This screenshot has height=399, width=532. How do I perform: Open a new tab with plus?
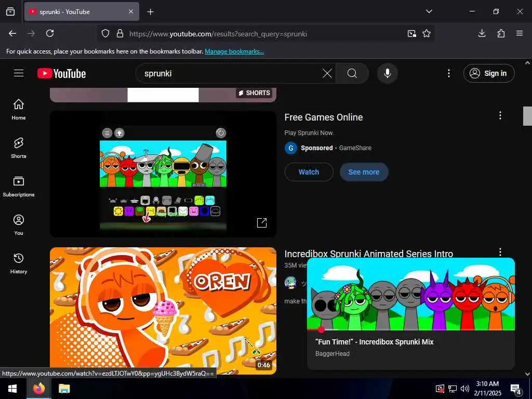[150, 12]
